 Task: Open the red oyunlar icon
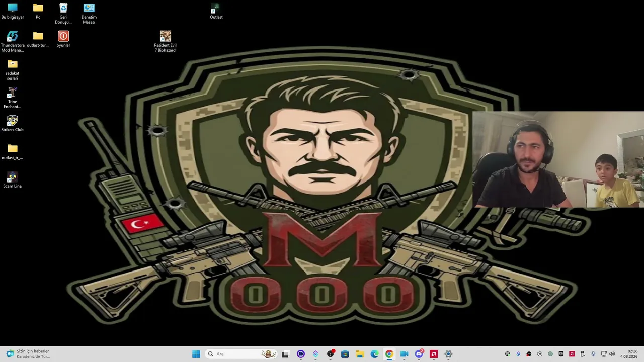[63, 39]
